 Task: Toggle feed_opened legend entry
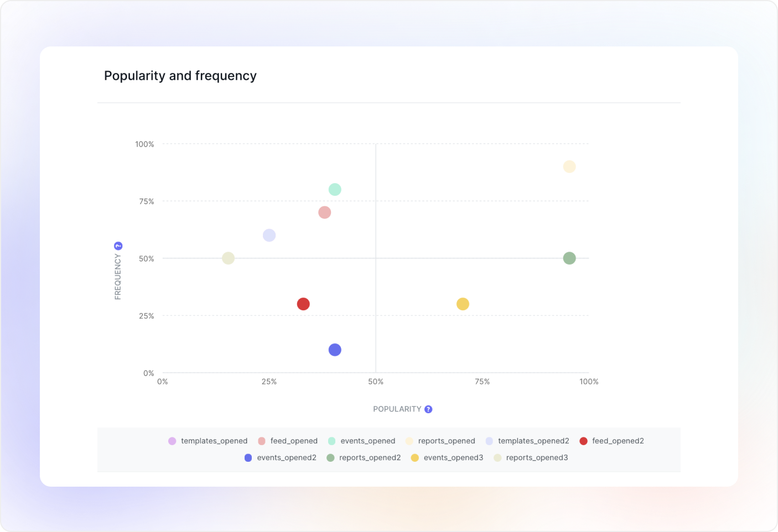tap(288, 441)
